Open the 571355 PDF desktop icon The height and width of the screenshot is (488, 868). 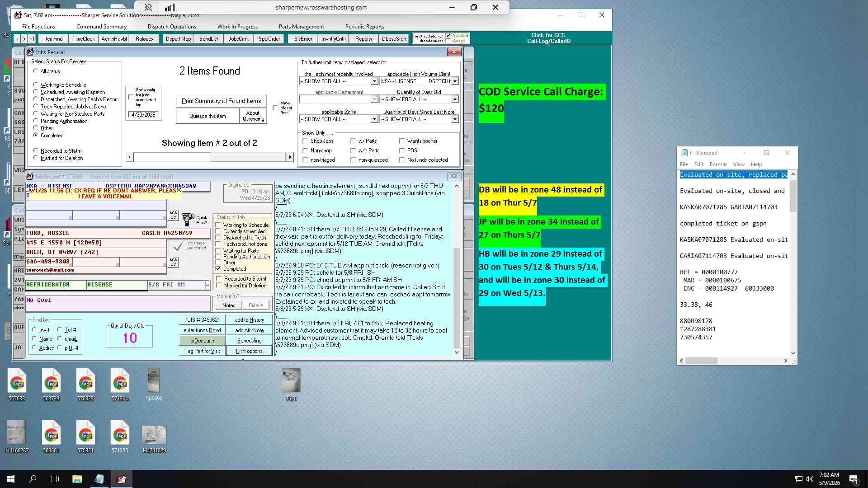point(120,436)
